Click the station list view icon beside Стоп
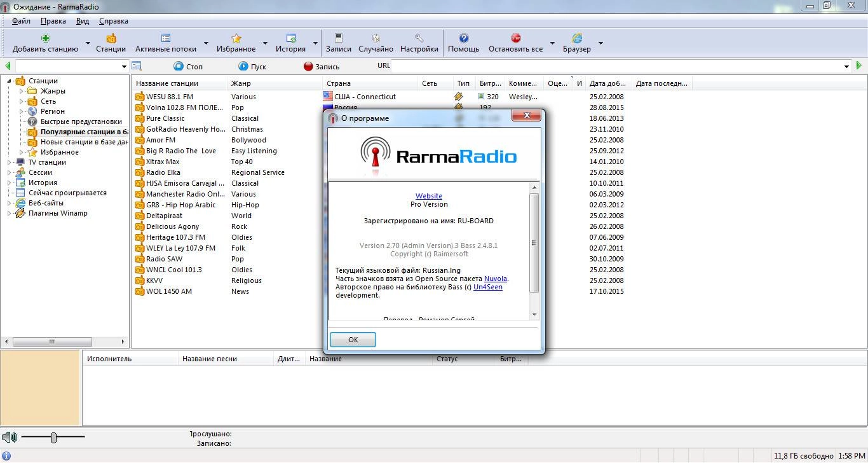 tap(136, 66)
